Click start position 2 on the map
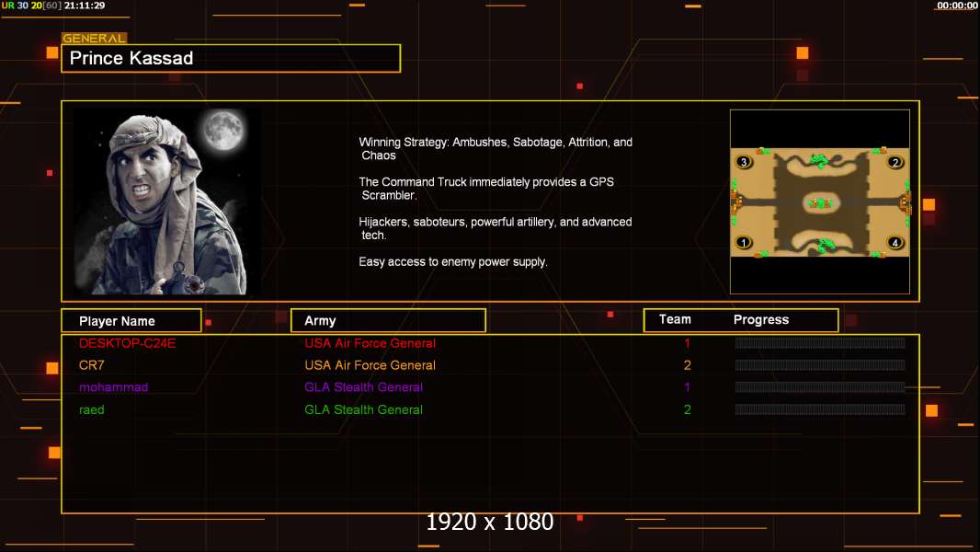980x552 pixels. coord(895,163)
